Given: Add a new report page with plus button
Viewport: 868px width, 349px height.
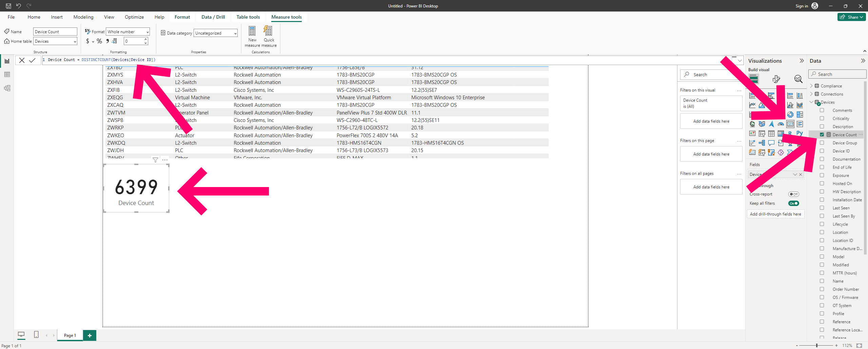Looking at the screenshot, I should [x=90, y=335].
